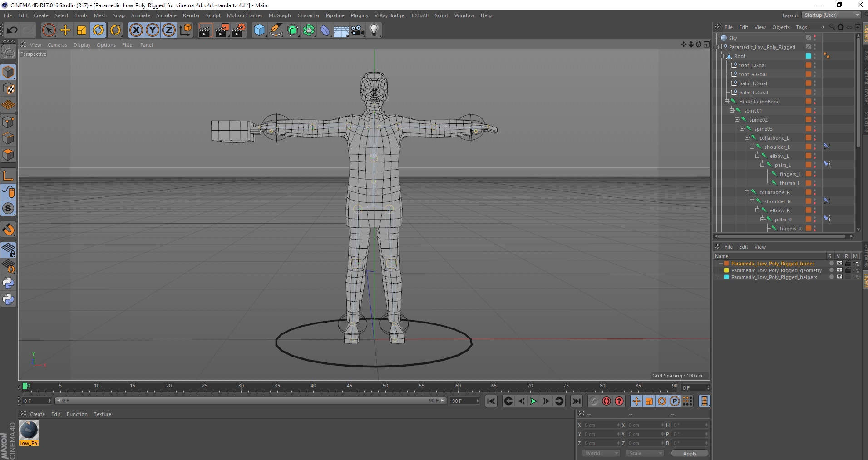
Task: Play animation forwards
Action: 533,401
